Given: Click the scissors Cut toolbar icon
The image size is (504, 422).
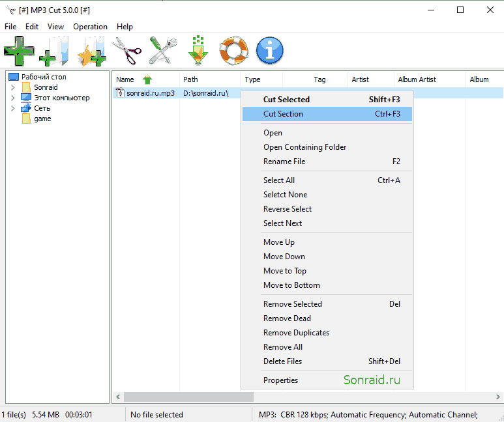Looking at the screenshot, I should (x=126, y=51).
